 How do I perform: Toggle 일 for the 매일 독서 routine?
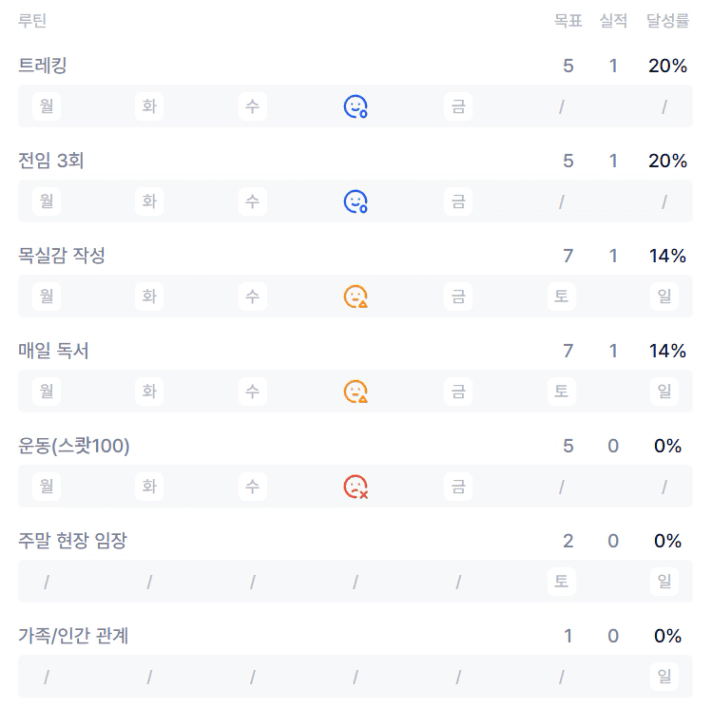pos(664,391)
